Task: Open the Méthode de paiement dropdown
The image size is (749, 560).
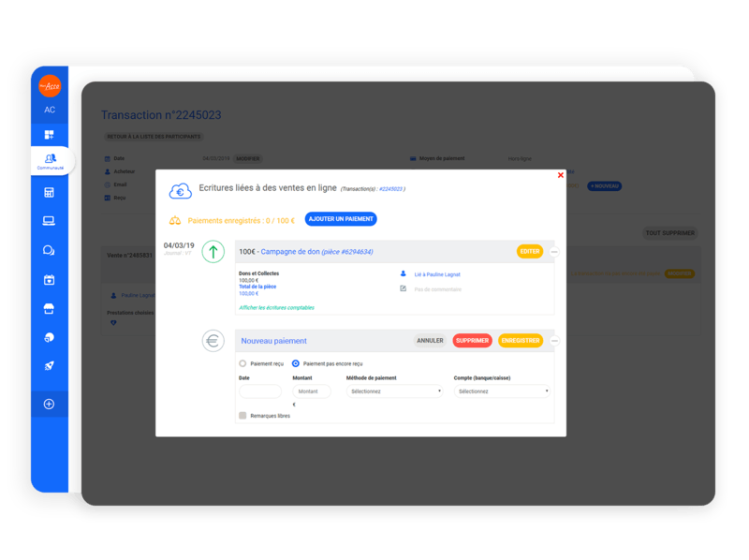Action: pos(394,391)
